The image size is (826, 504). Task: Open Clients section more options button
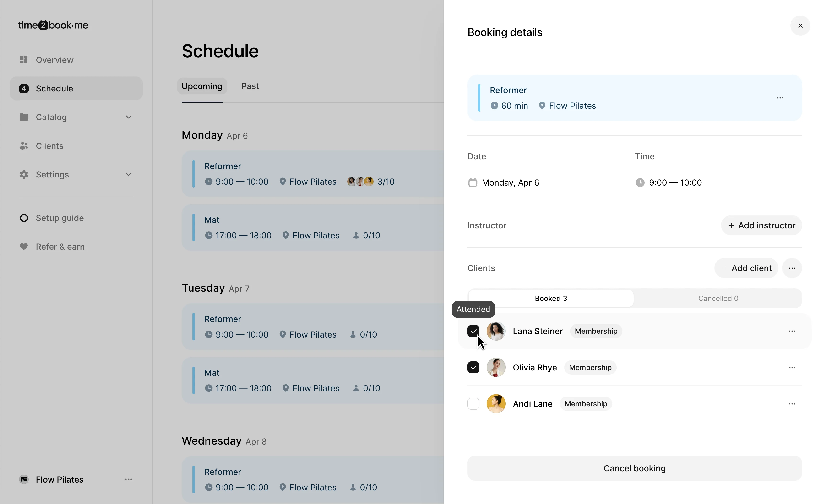point(792,268)
